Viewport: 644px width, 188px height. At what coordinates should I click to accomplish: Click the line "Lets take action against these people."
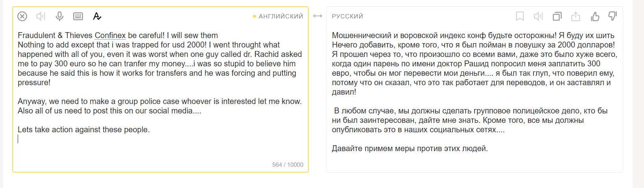[84, 130]
